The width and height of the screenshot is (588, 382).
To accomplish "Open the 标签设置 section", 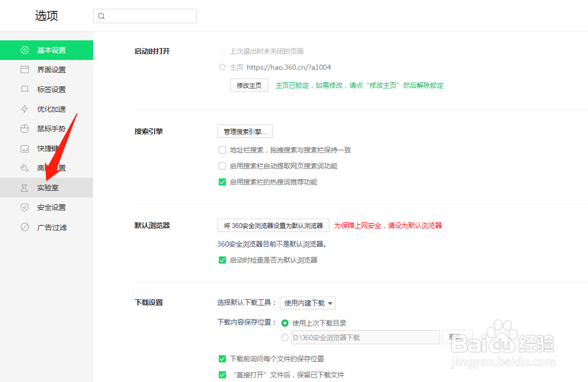I will click(x=47, y=89).
